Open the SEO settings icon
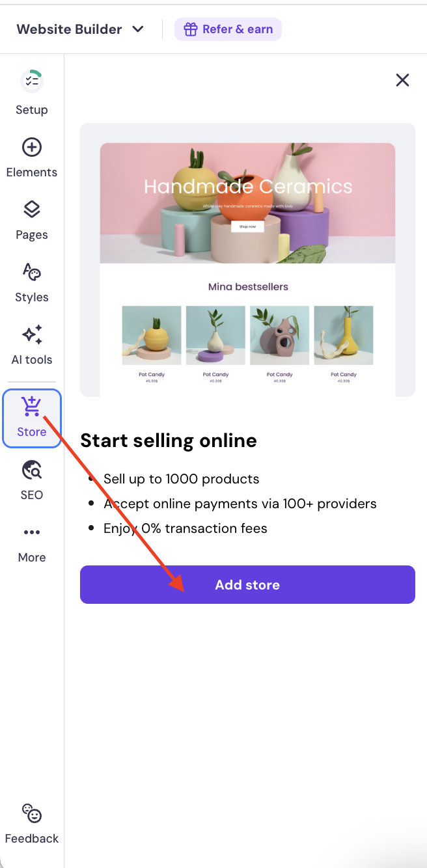The width and height of the screenshot is (427, 868). click(x=31, y=470)
